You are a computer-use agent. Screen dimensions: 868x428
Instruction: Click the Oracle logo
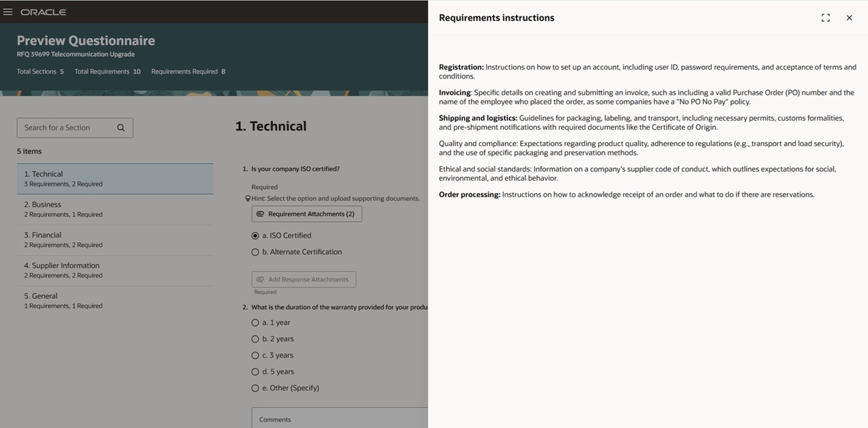tap(44, 12)
